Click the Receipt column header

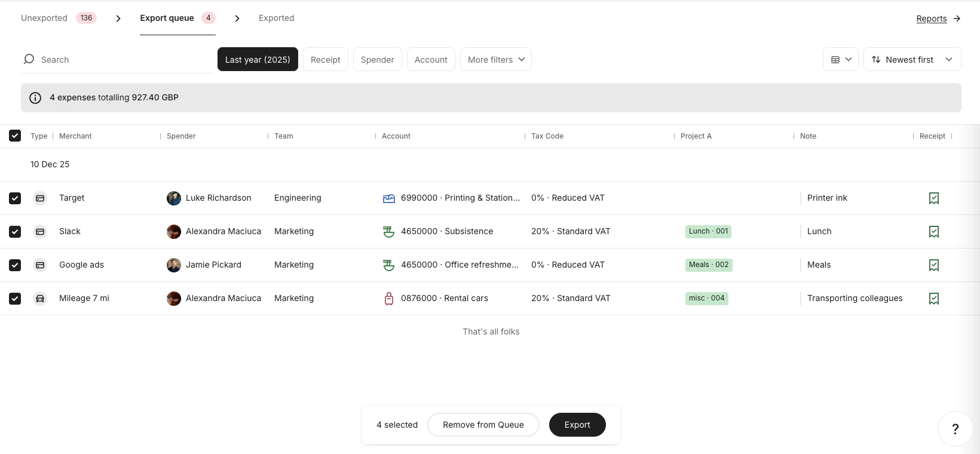coord(932,136)
